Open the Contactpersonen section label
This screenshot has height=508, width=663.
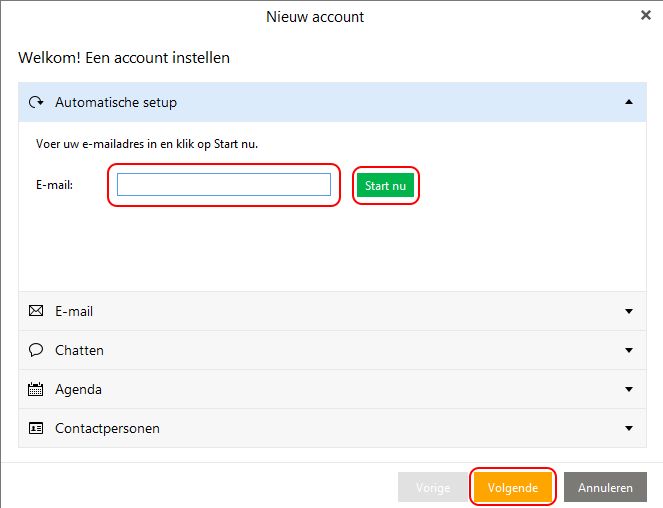pos(107,428)
